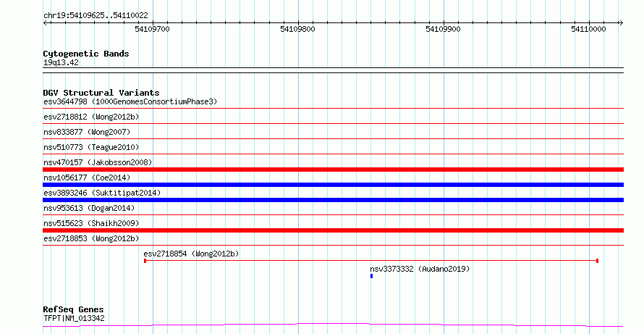The width and height of the screenshot is (644, 334).
Task: Click the red span line of esv2718854
Action: (x=371, y=261)
